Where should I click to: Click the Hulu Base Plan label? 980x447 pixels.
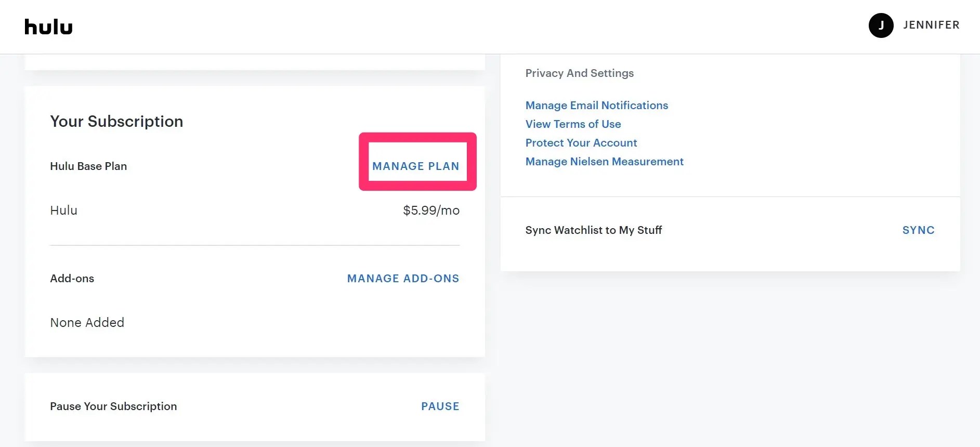point(88,166)
